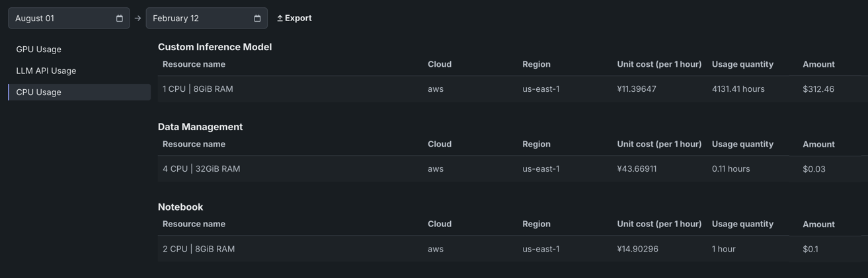868x278 pixels.
Task: Click the Export button label
Action: [298, 18]
